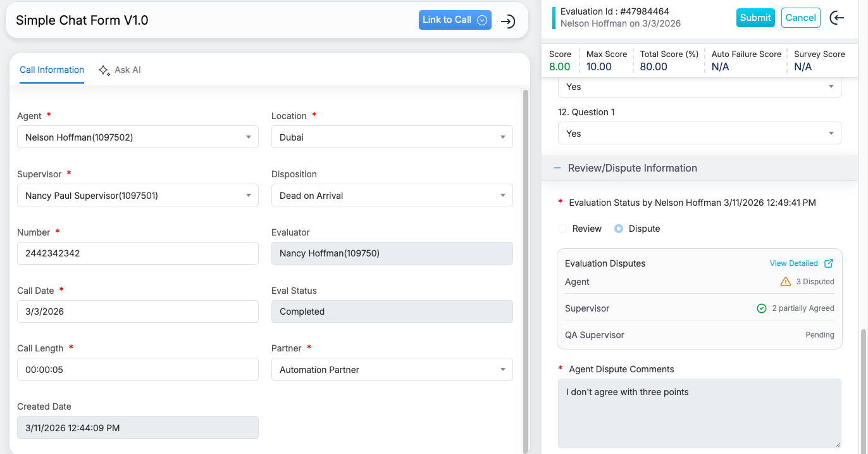The height and width of the screenshot is (454, 868).
Task: Open the Disposition dropdown
Action: pyautogui.click(x=392, y=196)
